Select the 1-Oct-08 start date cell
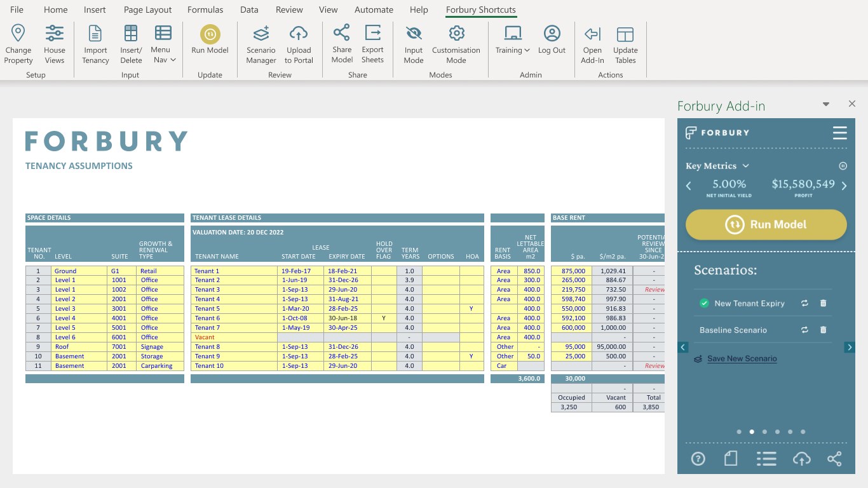The height and width of the screenshot is (488, 868). tap(301, 318)
